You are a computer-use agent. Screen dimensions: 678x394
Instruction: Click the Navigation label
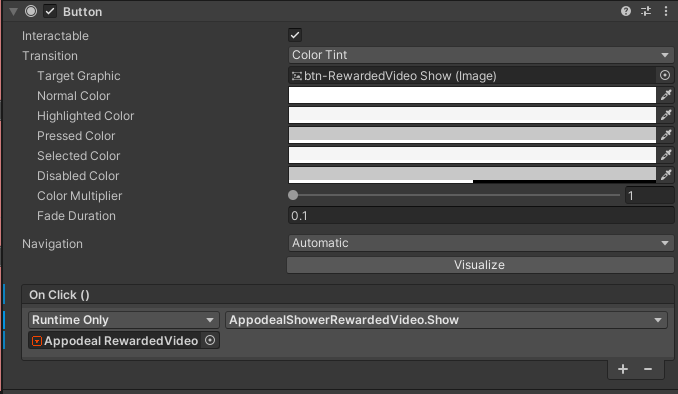52,244
